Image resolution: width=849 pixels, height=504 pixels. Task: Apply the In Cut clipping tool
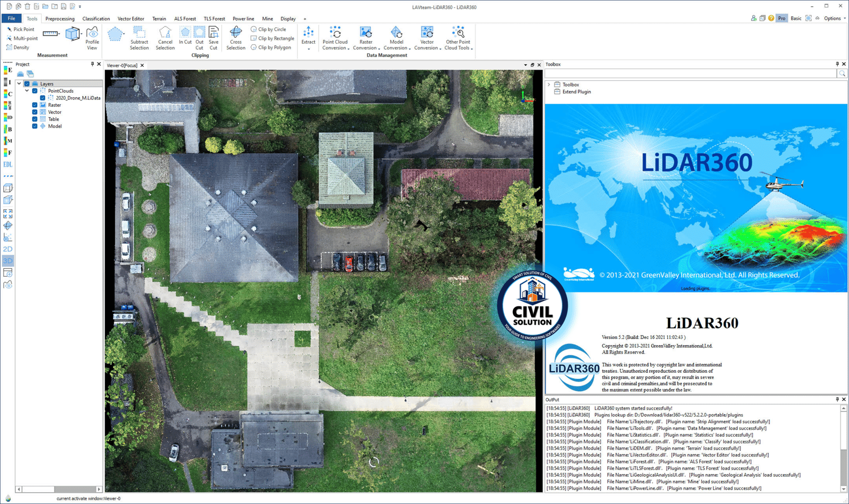tap(185, 36)
